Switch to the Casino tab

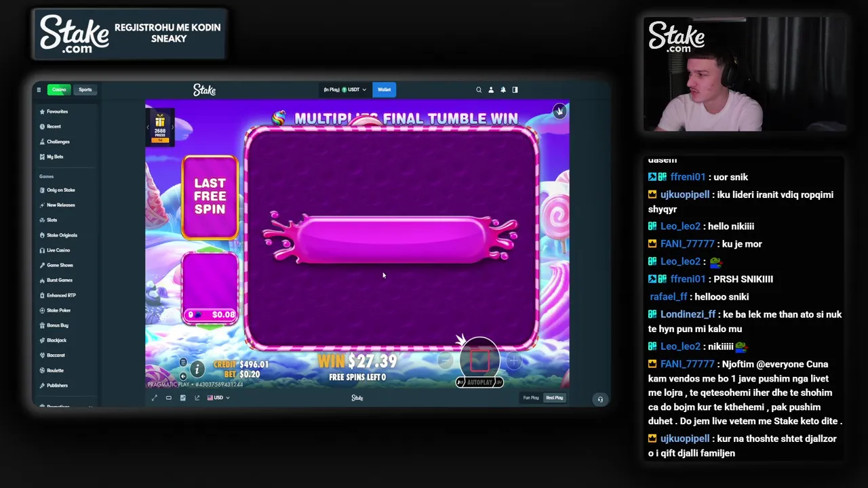[x=59, y=89]
